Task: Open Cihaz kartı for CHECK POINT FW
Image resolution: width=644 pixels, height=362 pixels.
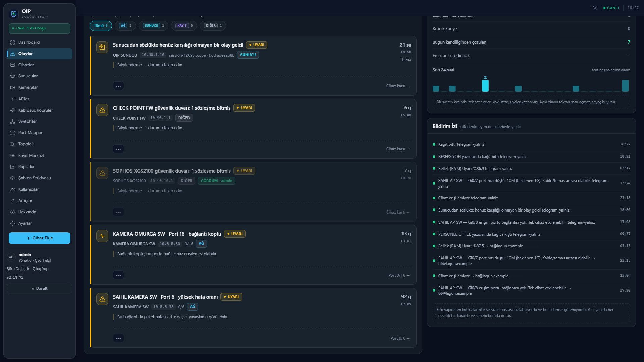Action: (x=398, y=149)
